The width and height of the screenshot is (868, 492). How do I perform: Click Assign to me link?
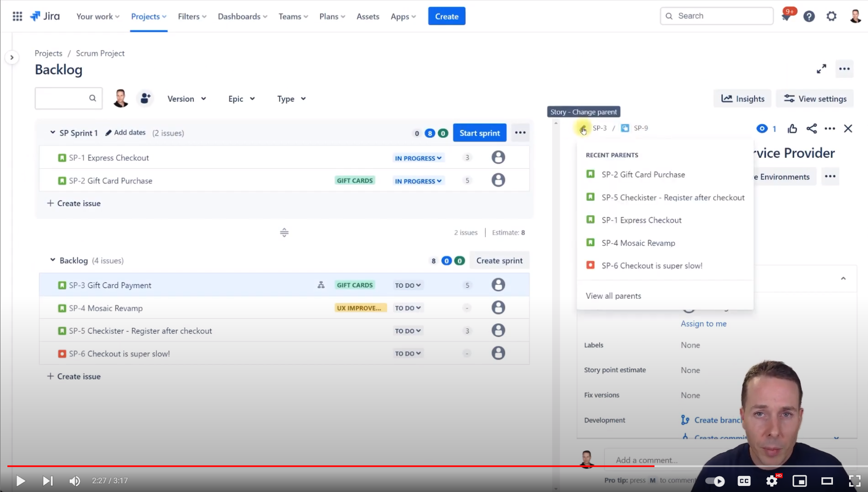pyautogui.click(x=703, y=323)
